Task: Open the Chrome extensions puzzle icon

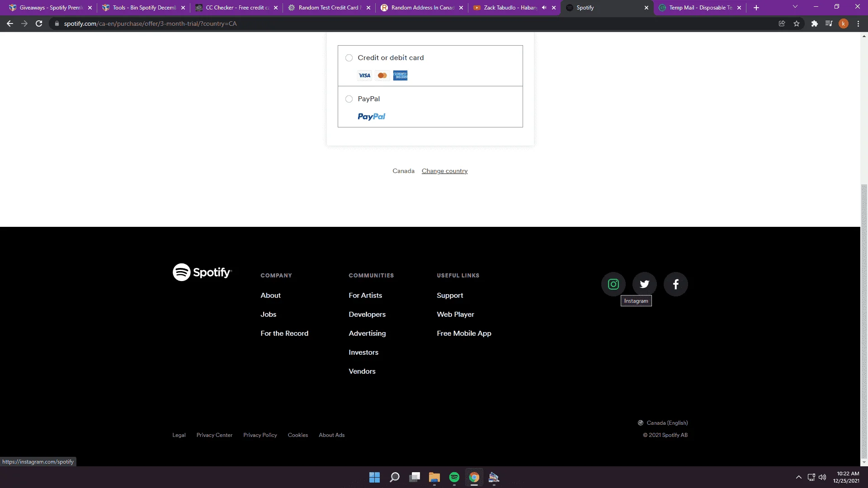Action: [x=814, y=23]
